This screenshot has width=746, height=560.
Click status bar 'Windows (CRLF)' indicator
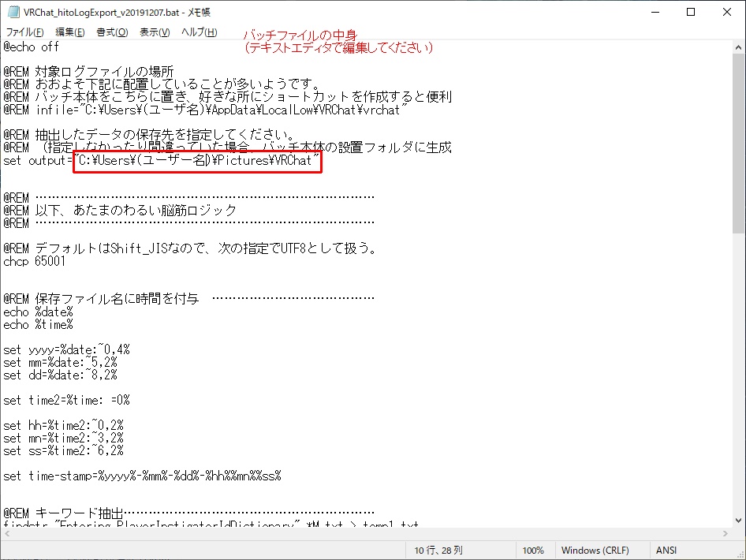coord(595,551)
